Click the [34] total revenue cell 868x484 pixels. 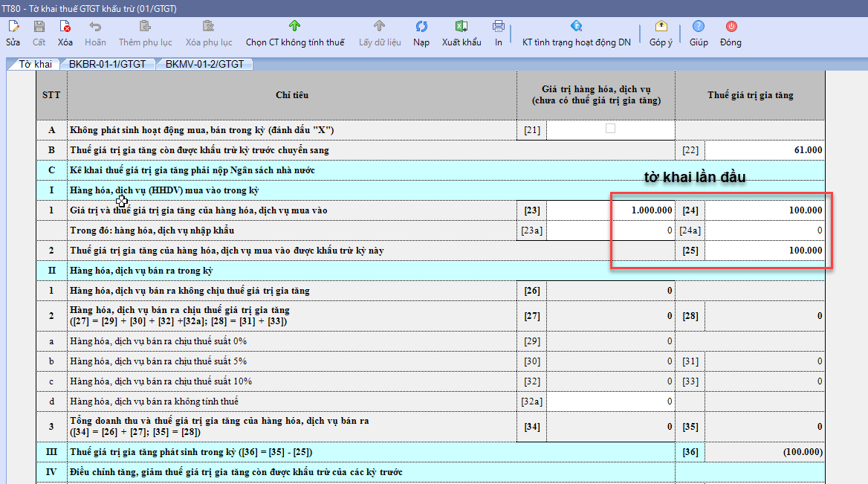coord(611,427)
